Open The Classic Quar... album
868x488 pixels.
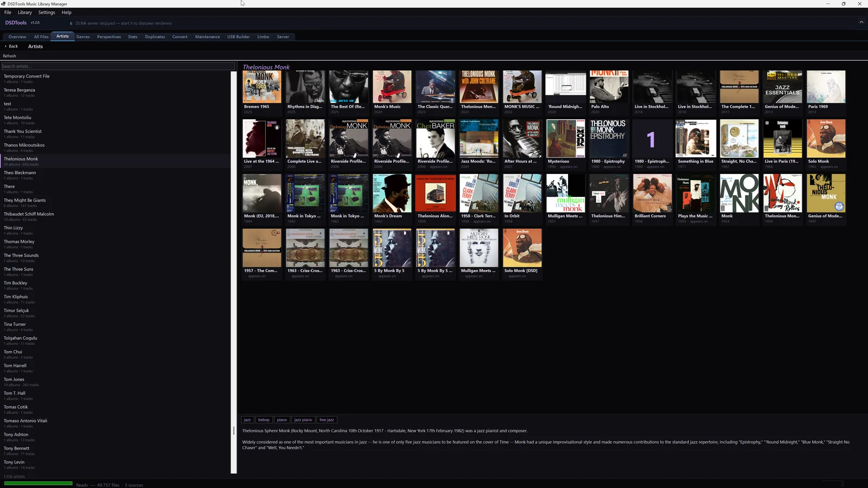coord(436,92)
